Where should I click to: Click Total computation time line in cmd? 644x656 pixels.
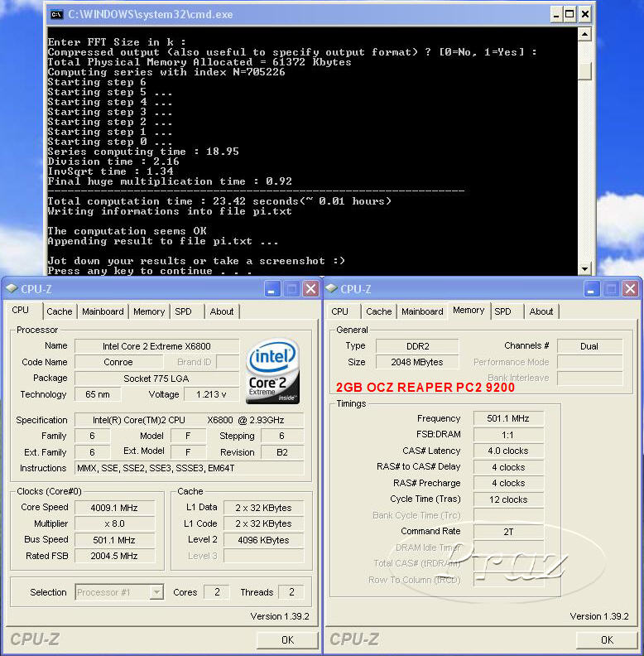click(219, 201)
